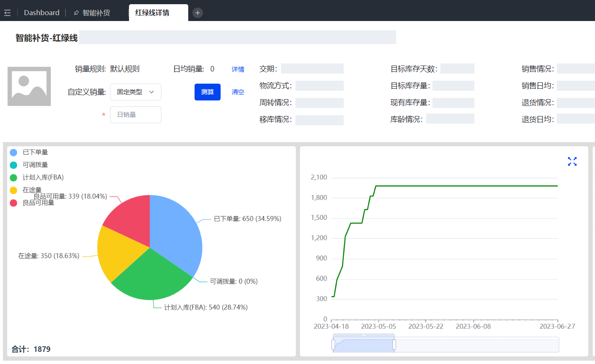The width and height of the screenshot is (595, 364).
Task: Open the 固定类型 dropdown
Action: [x=135, y=92]
